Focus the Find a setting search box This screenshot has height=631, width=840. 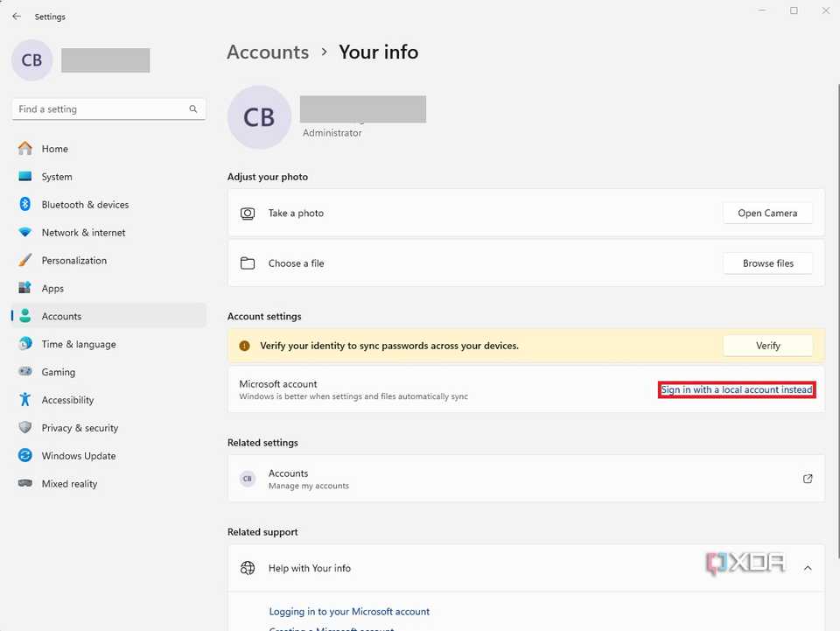pos(101,109)
